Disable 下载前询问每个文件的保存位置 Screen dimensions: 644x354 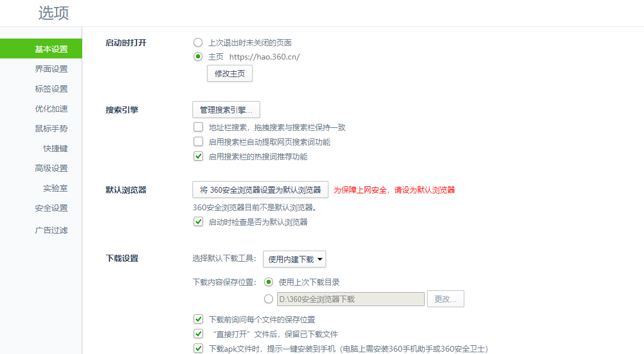pos(198,319)
